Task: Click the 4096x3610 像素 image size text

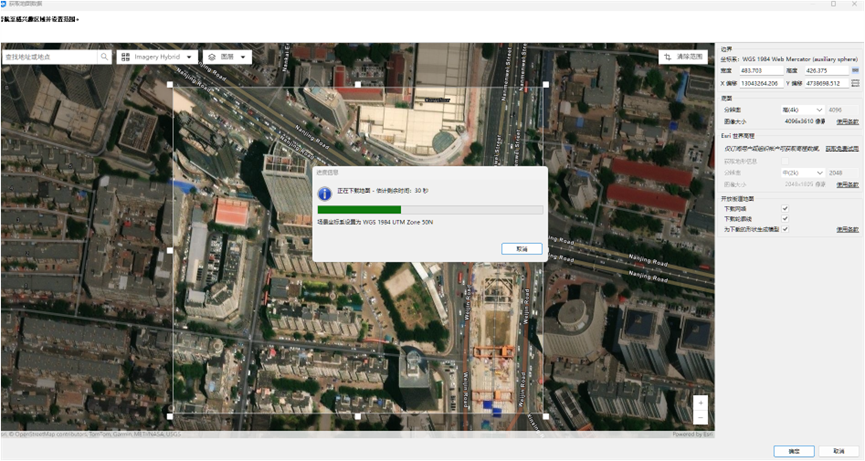Action: [805, 122]
